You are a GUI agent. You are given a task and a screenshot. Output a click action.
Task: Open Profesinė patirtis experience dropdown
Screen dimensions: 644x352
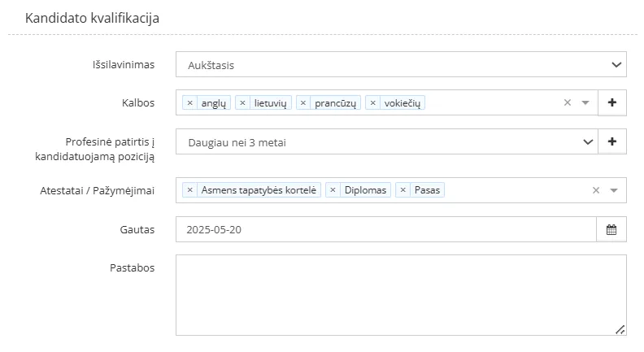[x=386, y=142]
